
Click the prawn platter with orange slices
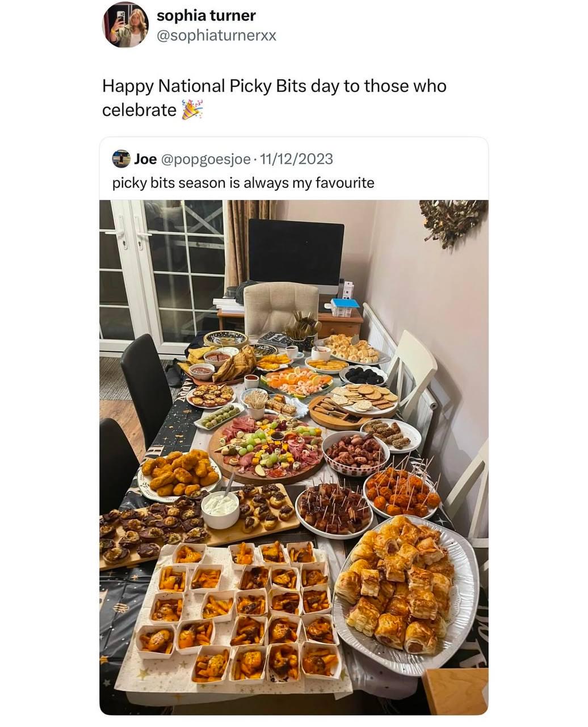pyautogui.click(x=296, y=381)
